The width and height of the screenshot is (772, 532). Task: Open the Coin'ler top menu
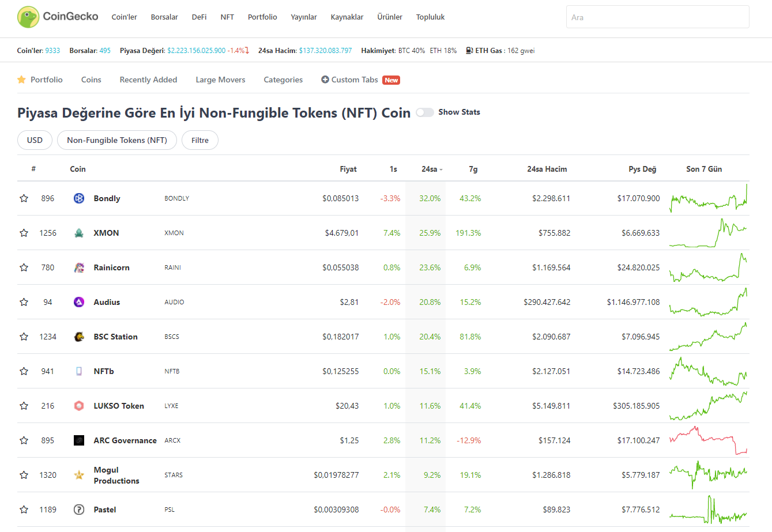tap(124, 17)
